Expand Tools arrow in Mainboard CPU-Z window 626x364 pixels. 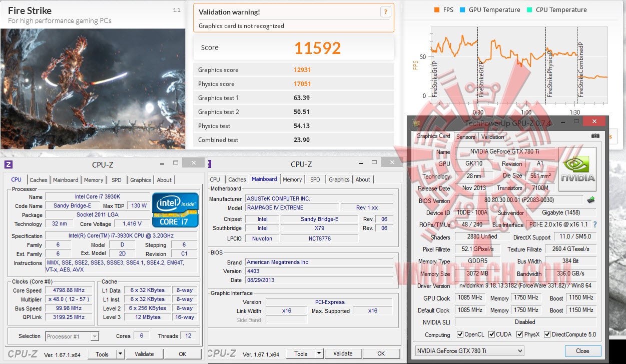point(318,354)
